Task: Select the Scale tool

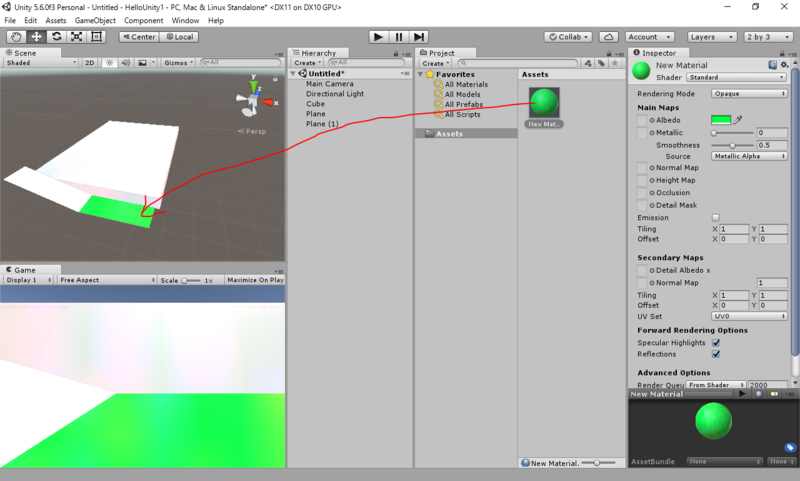Action: [76, 37]
